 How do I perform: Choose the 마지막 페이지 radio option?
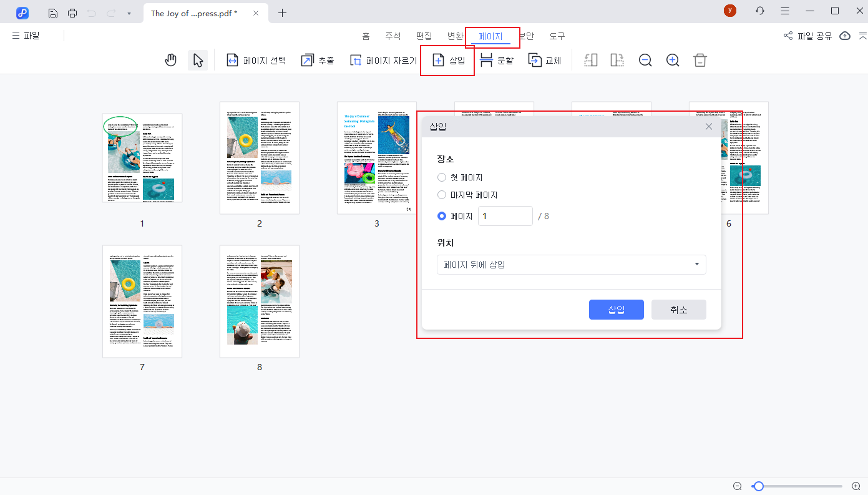point(442,195)
